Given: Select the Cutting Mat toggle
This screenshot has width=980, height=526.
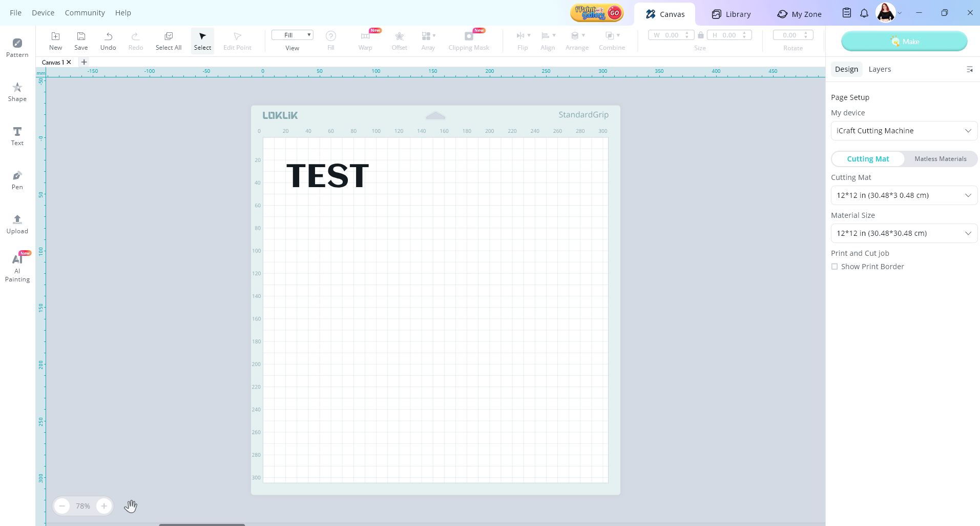Looking at the screenshot, I should coord(868,159).
